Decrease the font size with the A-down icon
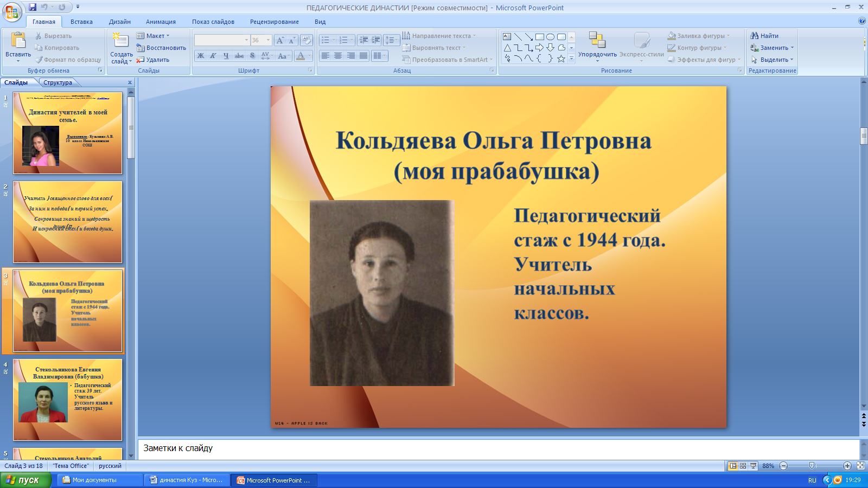The width and height of the screenshot is (868, 488). point(291,40)
